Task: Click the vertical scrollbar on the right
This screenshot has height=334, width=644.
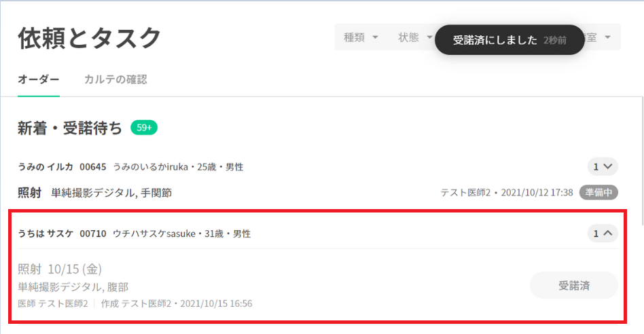Action: point(643,161)
